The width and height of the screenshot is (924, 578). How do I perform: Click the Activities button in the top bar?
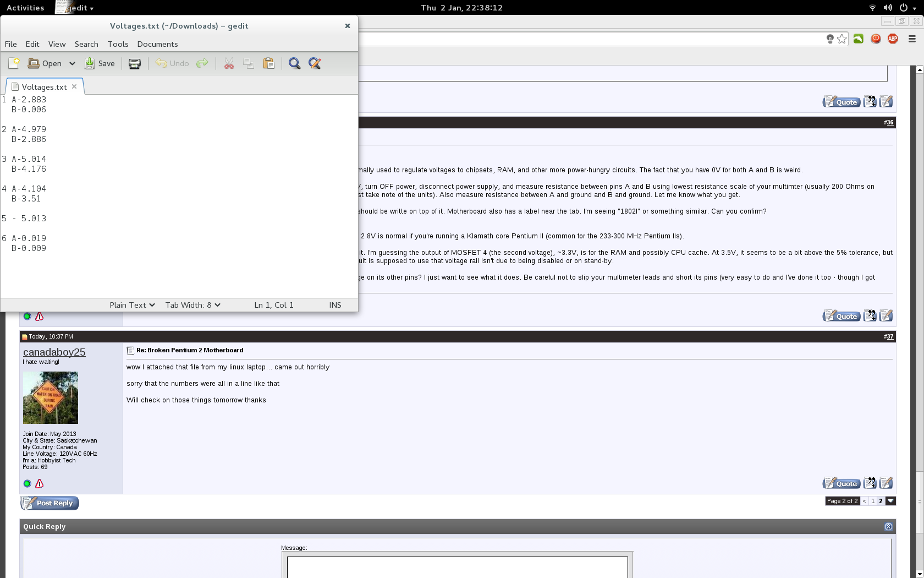[25, 8]
